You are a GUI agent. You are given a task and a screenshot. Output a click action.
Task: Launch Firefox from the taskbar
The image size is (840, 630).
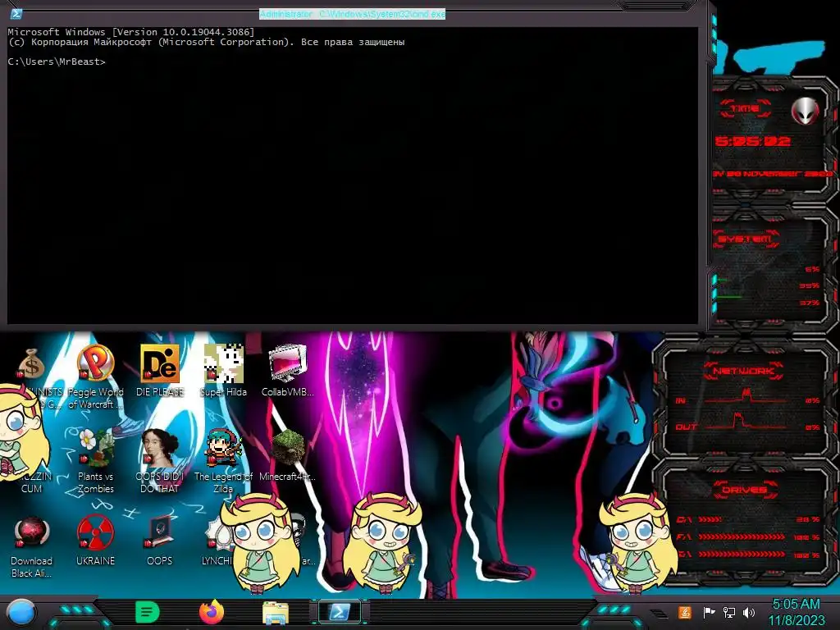click(x=212, y=612)
